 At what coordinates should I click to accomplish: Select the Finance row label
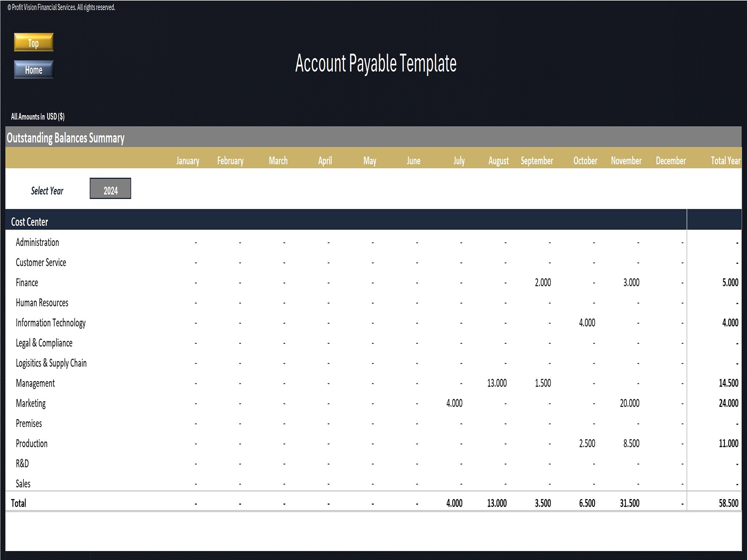tap(27, 283)
